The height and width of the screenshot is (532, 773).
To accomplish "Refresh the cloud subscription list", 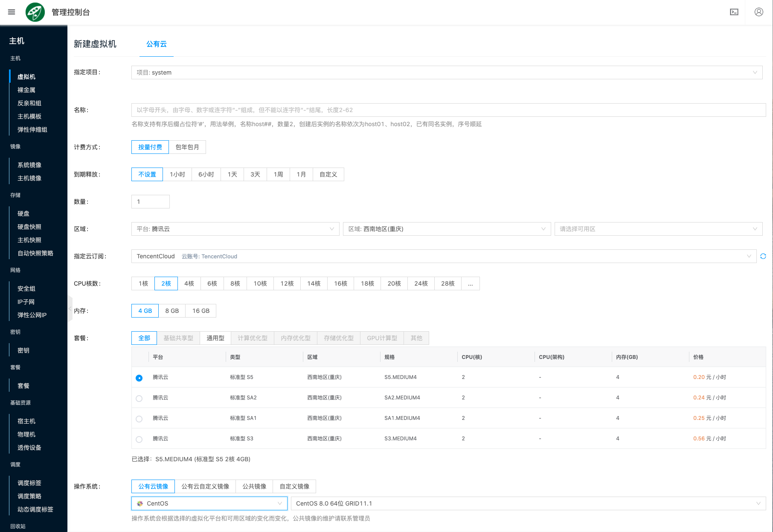I will (x=763, y=256).
